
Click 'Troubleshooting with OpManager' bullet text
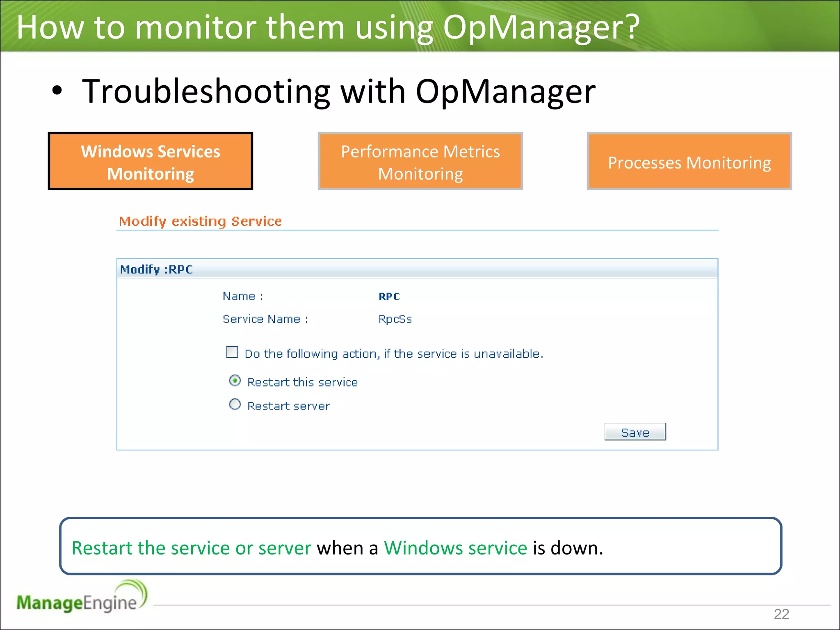339,91
